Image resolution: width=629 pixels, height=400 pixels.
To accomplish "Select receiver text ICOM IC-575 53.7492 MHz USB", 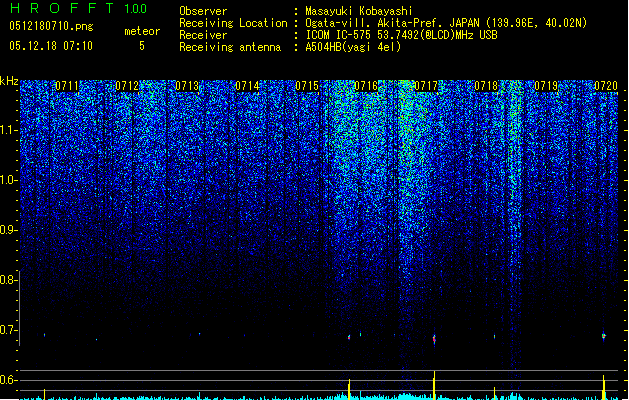I will point(401,35).
